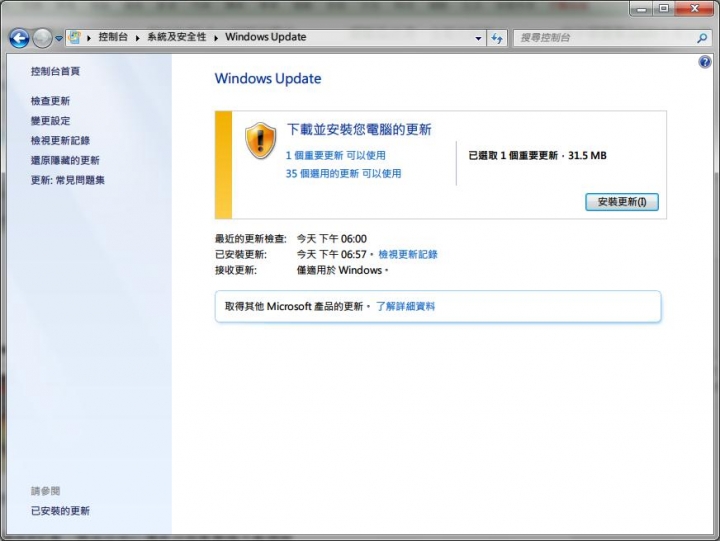Minimize the Windows Update window
Viewport: 720px width, 541px height.
641,9
